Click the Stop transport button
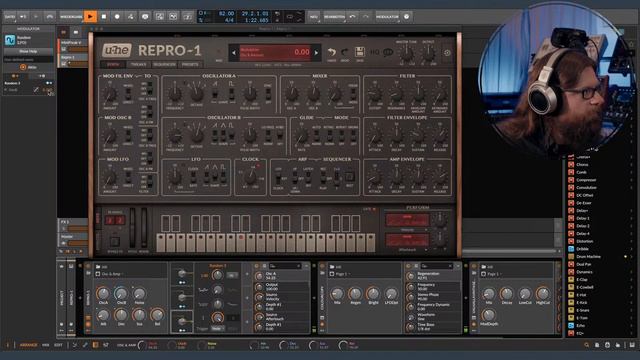Viewport: 640px width, 360px height. 104,17
